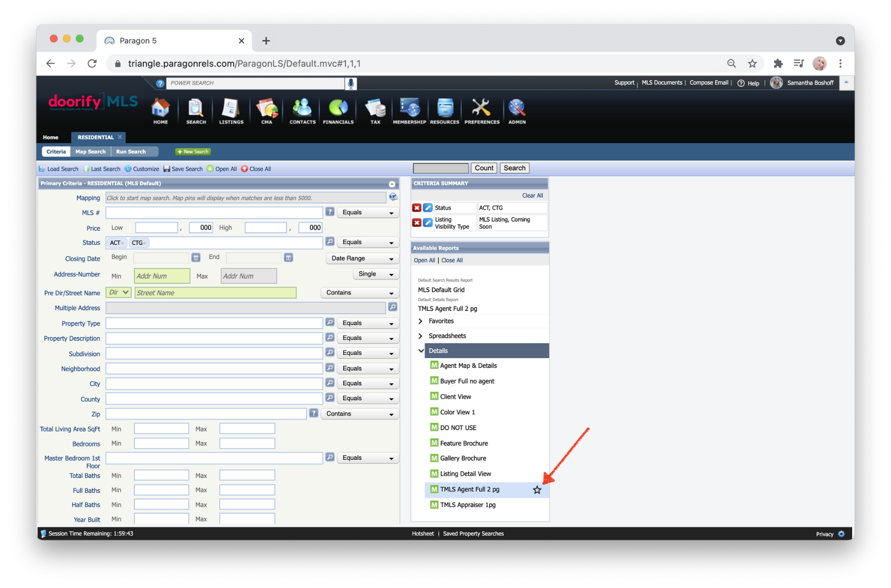
Task: Open the City lookup icon
Action: [x=330, y=383]
